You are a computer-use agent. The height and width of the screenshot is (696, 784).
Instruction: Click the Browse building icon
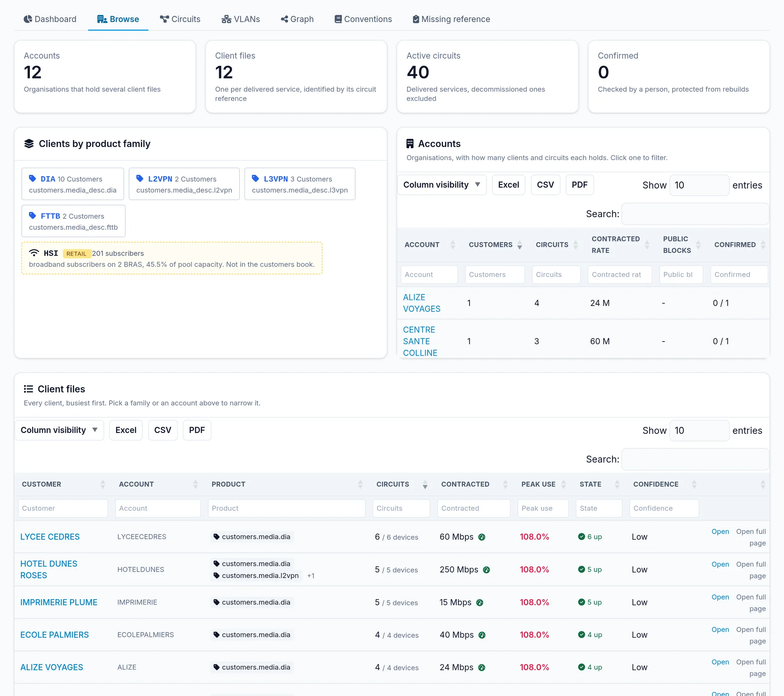102,19
